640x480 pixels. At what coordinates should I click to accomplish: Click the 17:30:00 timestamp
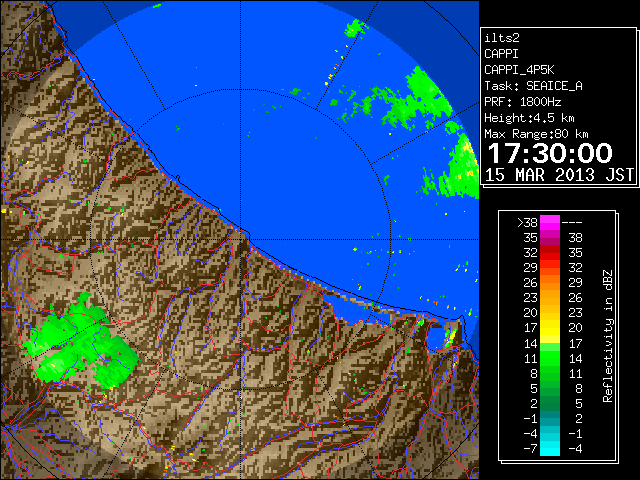[x=550, y=153]
